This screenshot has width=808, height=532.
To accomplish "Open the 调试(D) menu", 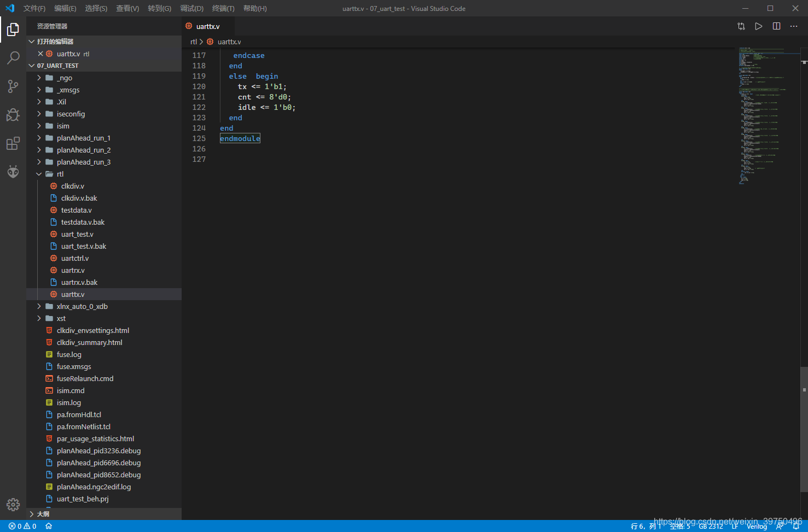I will [191, 8].
